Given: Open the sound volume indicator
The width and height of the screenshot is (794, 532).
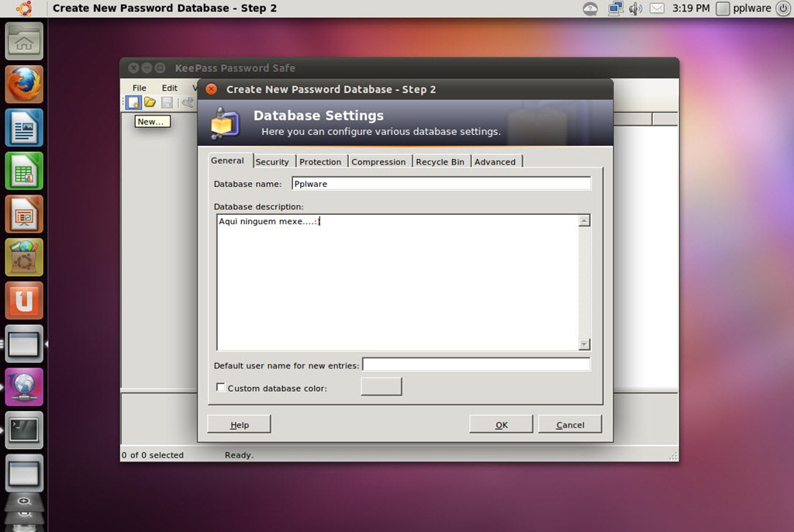Looking at the screenshot, I should (x=636, y=9).
